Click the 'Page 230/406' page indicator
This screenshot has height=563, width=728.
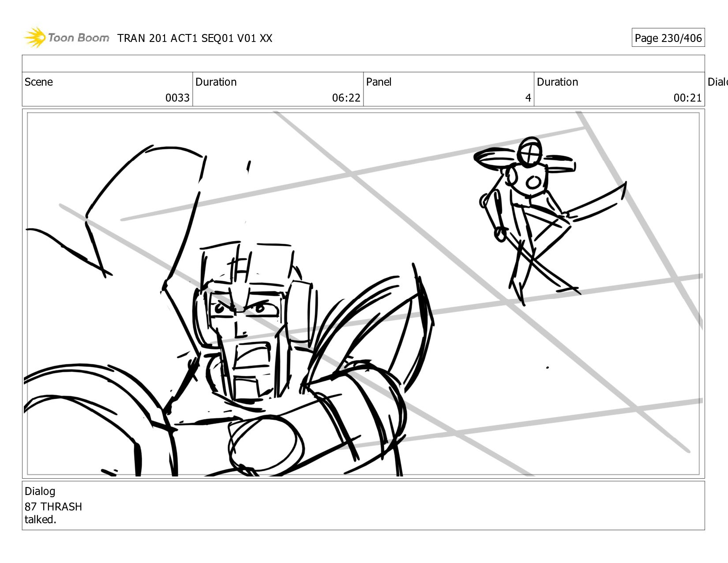[668, 38]
